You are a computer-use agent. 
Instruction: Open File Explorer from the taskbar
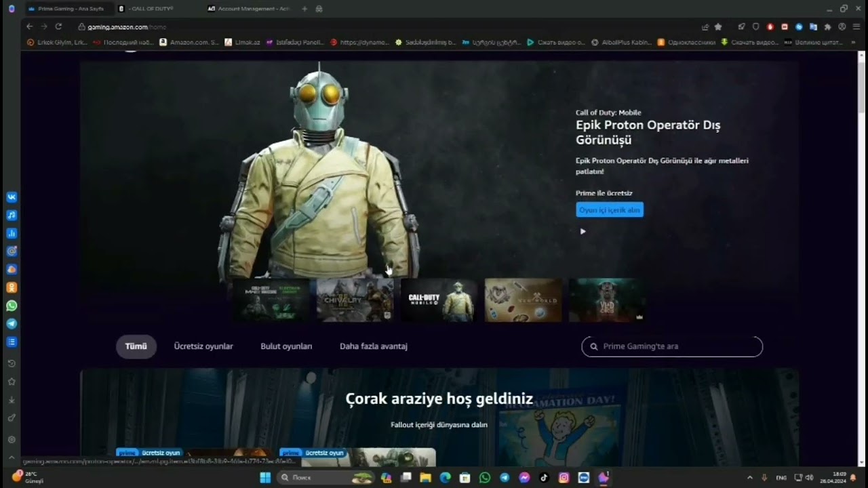coord(425,478)
